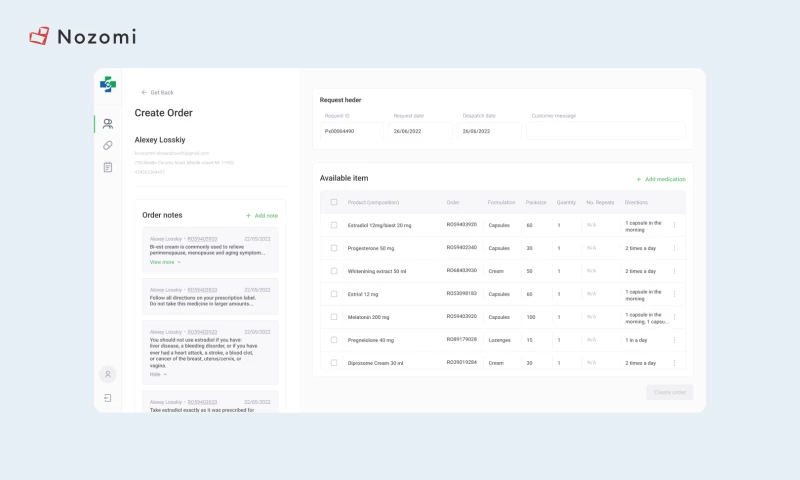Image resolution: width=800 pixels, height=480 pixels.
Task: Check the Pregnelolone 40 mg row
Action: 334,340
